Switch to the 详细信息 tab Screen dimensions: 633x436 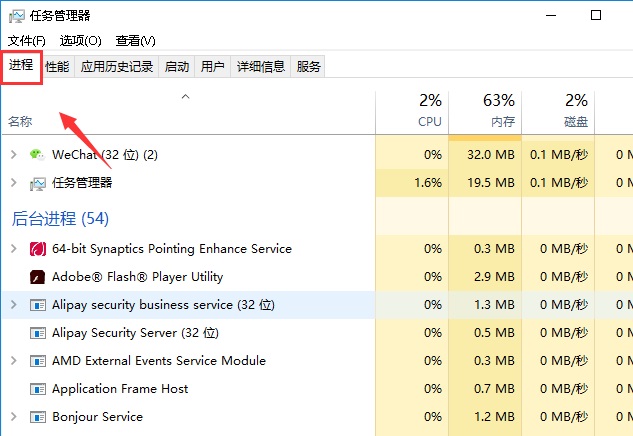tap(260, 67)
